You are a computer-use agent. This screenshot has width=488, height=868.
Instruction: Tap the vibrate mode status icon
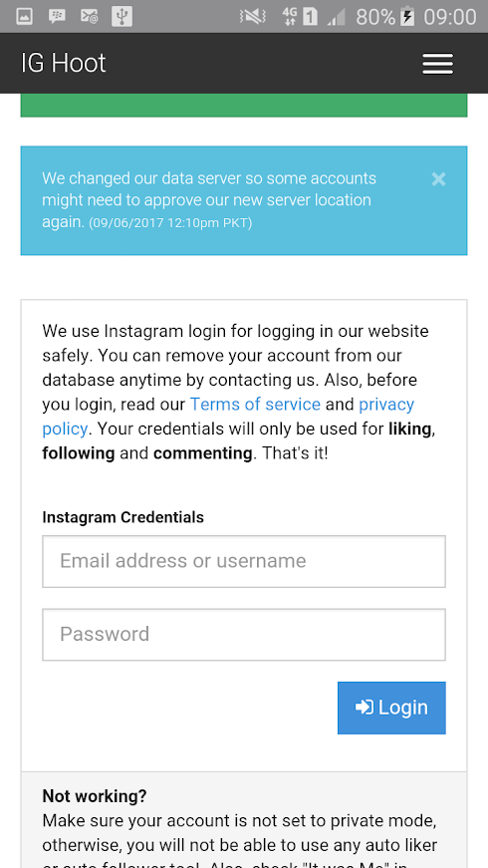click(x=253, y=17)
